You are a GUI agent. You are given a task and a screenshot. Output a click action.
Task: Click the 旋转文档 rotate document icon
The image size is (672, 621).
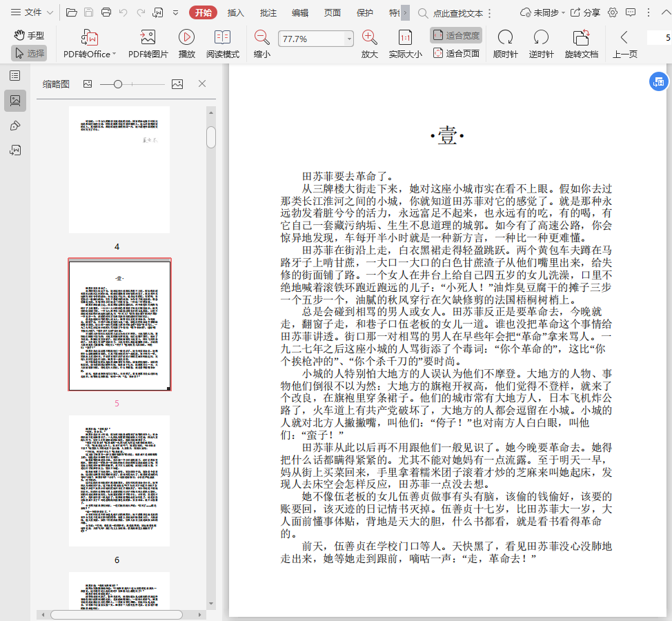581,38
